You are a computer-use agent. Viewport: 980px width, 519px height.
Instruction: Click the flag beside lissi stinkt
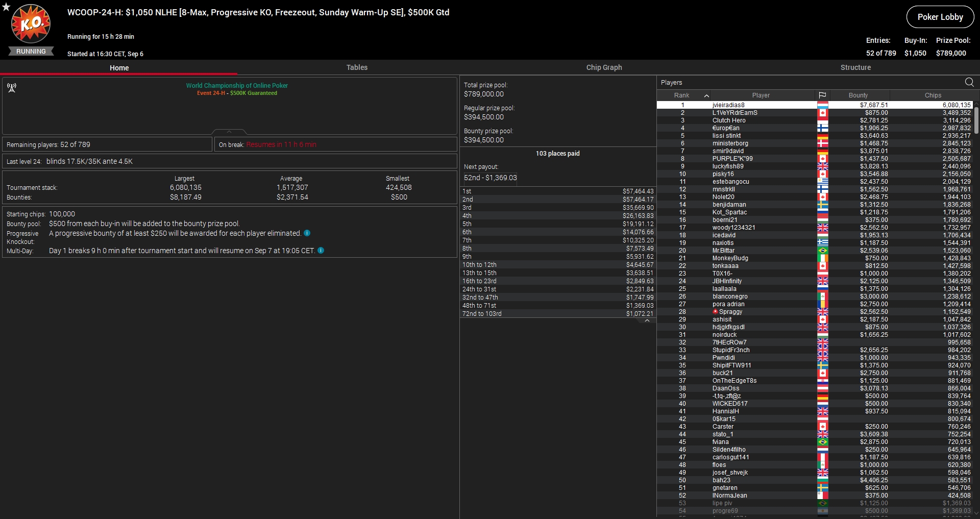point(822,136)
